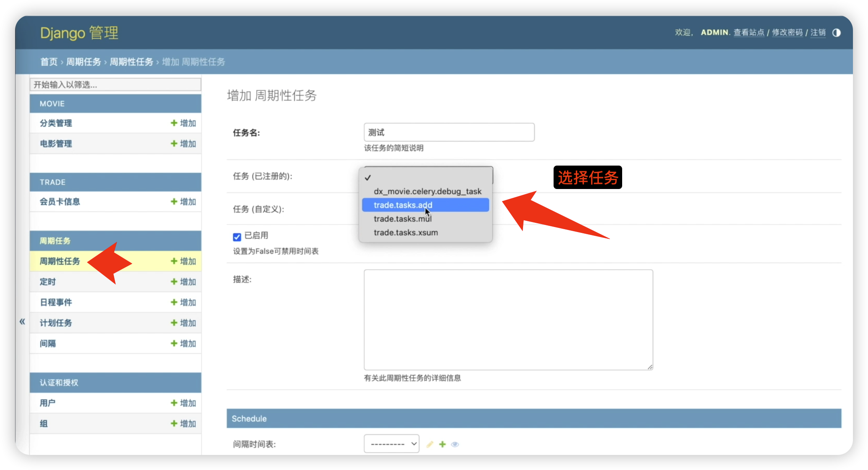Open 日程事件 in sidebar
Image resolution: width=868 pixels, height=470 pixels.
[x=56, y=302]
